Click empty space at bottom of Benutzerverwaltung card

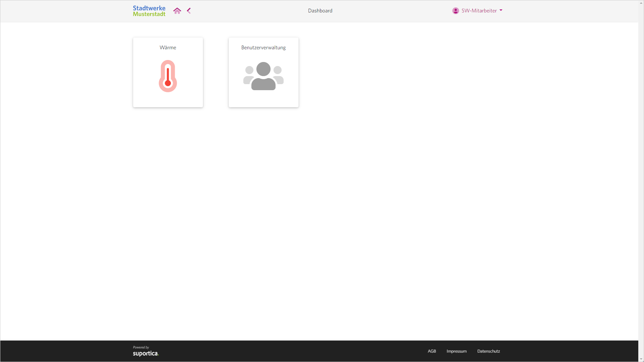coord(263,101)
